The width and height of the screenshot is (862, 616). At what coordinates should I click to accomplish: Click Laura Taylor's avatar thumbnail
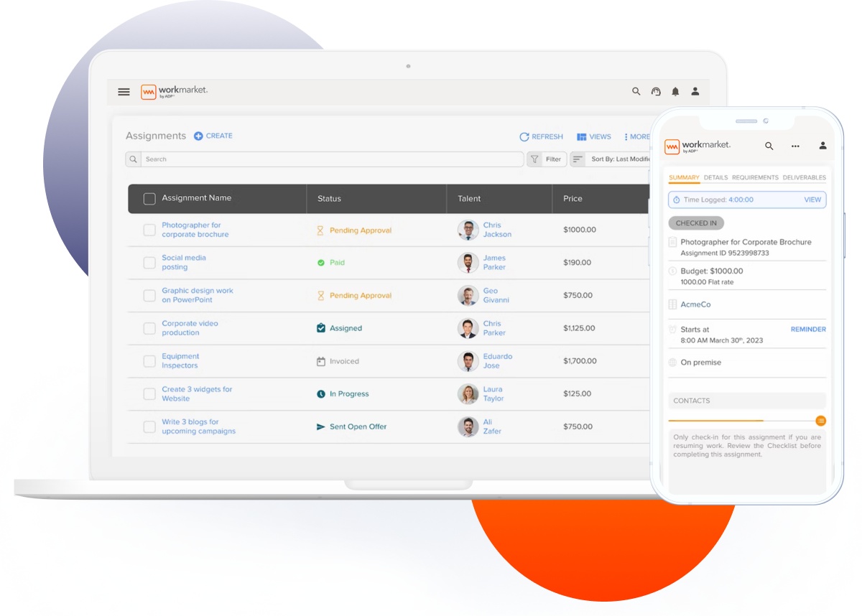point(468,394)
